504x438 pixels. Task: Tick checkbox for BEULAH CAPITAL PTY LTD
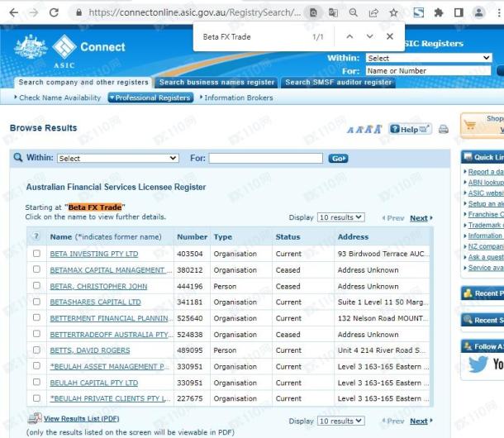pos(36,382)
